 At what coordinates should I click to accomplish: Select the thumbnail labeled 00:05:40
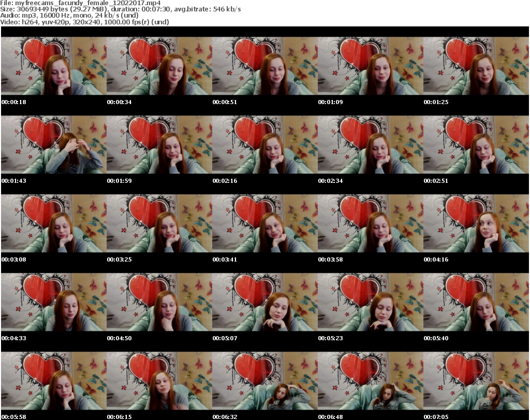click(476, 302)
